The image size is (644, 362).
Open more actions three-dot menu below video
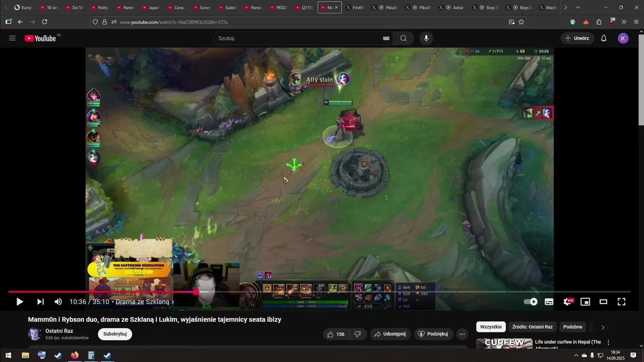pyautogui.click(x=462, y=334)
